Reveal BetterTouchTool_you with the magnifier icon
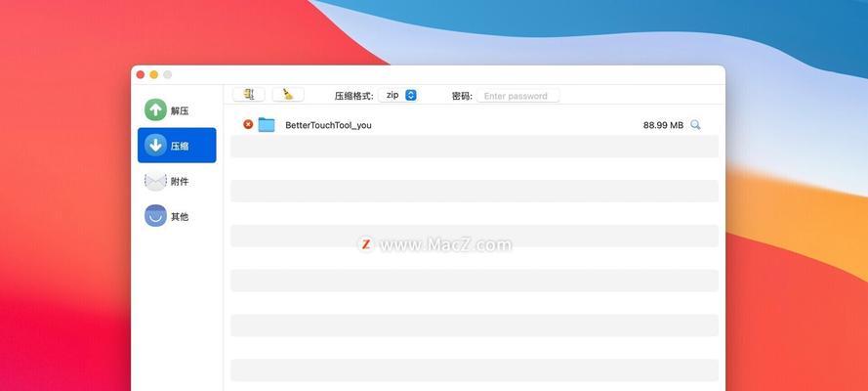This screenshot has height=391, width=868. coord(695,125)
